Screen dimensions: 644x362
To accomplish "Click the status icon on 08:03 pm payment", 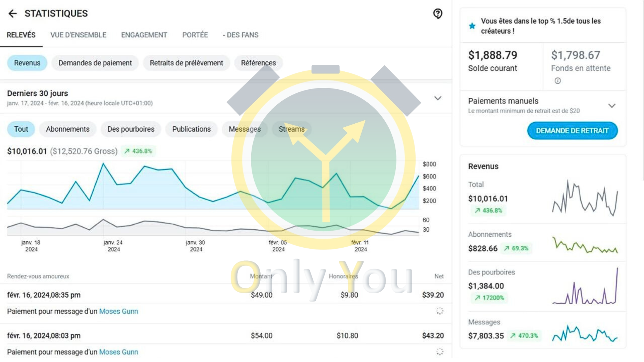I will point(440,352).
